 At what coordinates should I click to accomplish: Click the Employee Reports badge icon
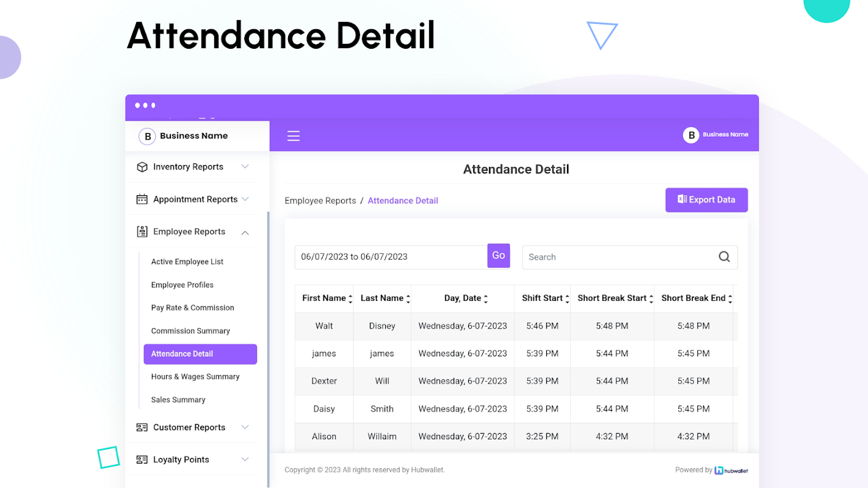[142, 232]
